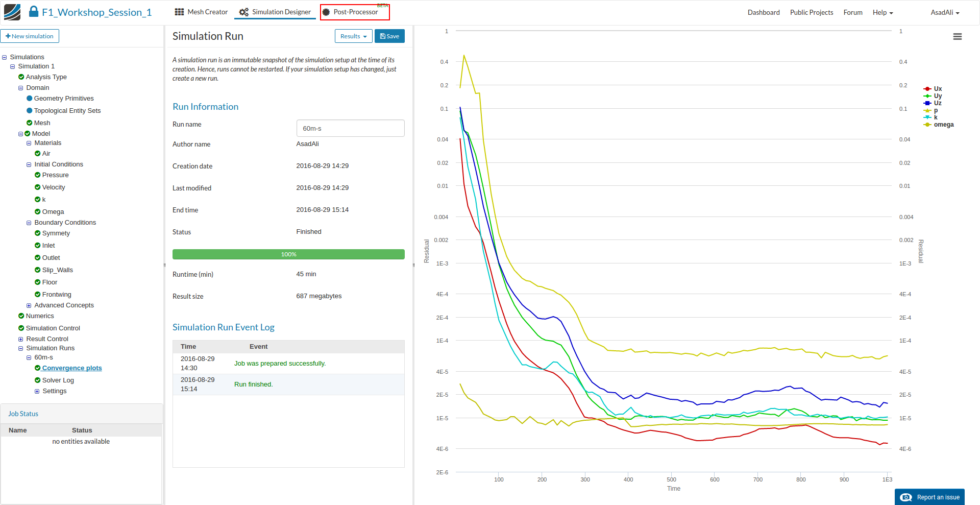Viewport: 980px width, 505px height.
Task: Click the blue Geometry Primitives status icon
Action: tap(29, 99)
